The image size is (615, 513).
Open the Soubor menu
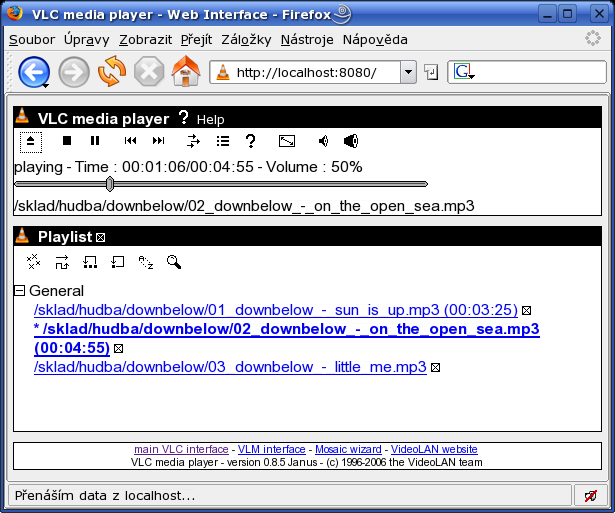click(x=32, y=40)
